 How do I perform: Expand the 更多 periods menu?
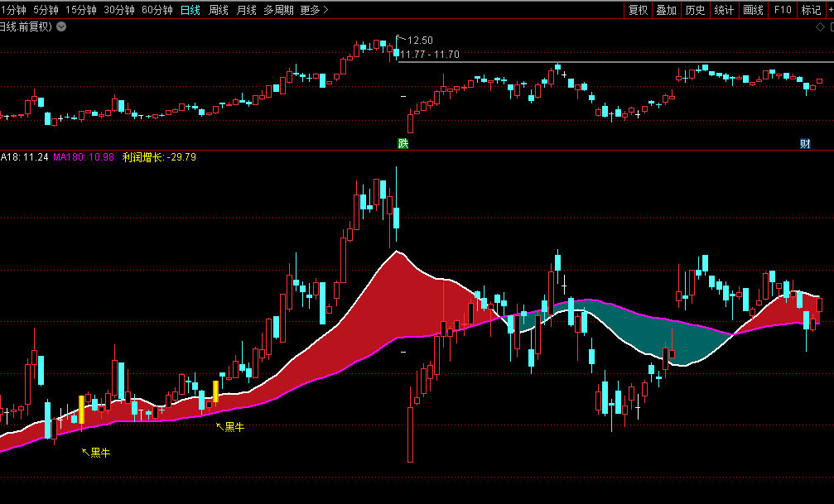tap(314, 10)
